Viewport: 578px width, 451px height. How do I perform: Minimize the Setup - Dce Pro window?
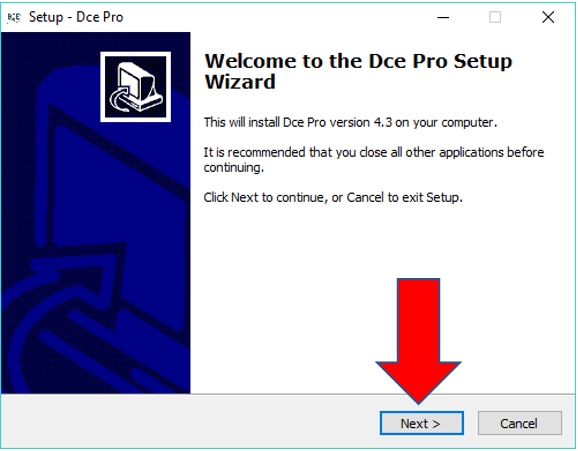click(x=443, y=17)
